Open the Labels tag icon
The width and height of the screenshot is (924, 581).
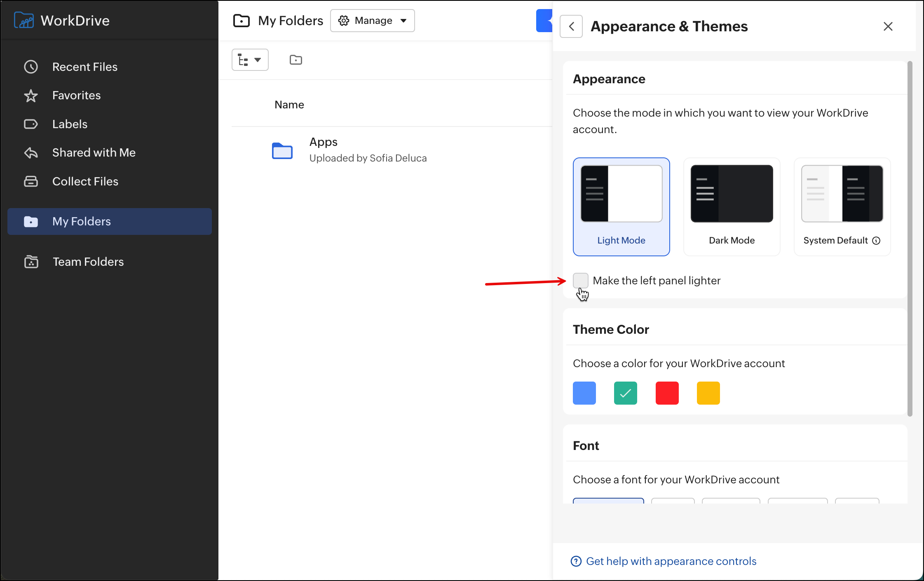[x=31, y=124]
